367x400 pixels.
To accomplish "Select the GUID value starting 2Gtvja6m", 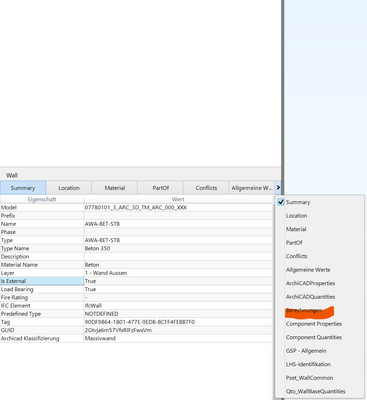I will (x=118, y=330).
